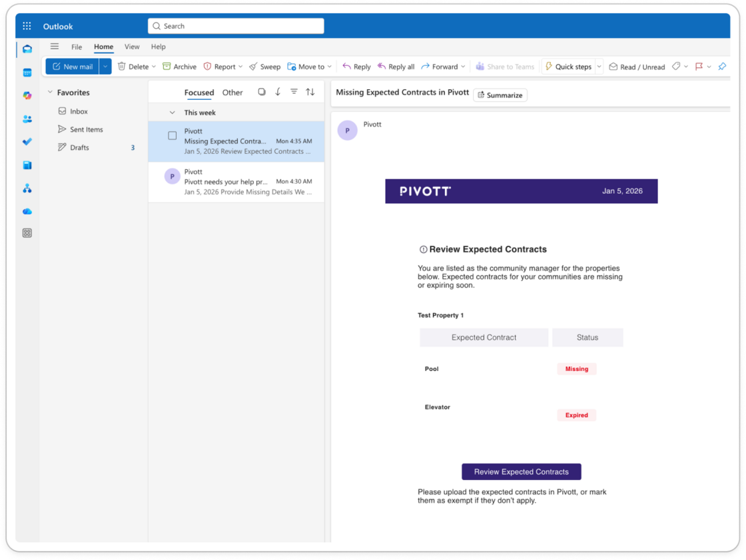Switch to the Other inbox tab
746x560 pixels.
[x=232, y=93]
